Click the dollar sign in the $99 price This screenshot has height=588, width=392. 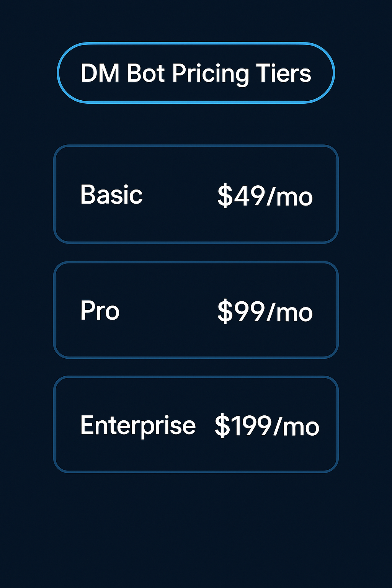225,312
